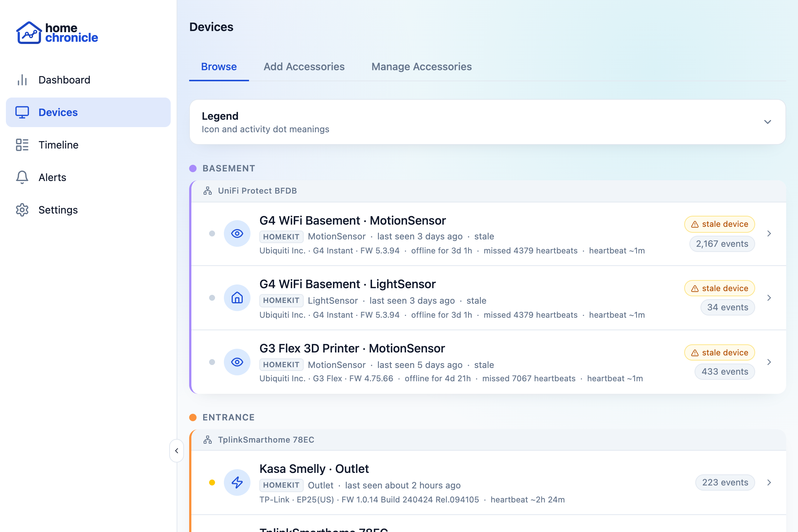Click stale device badge on G4 Basement LightSensor
Image resolution: width=798 pixels, height=532 pixels.
coord(720,289)
